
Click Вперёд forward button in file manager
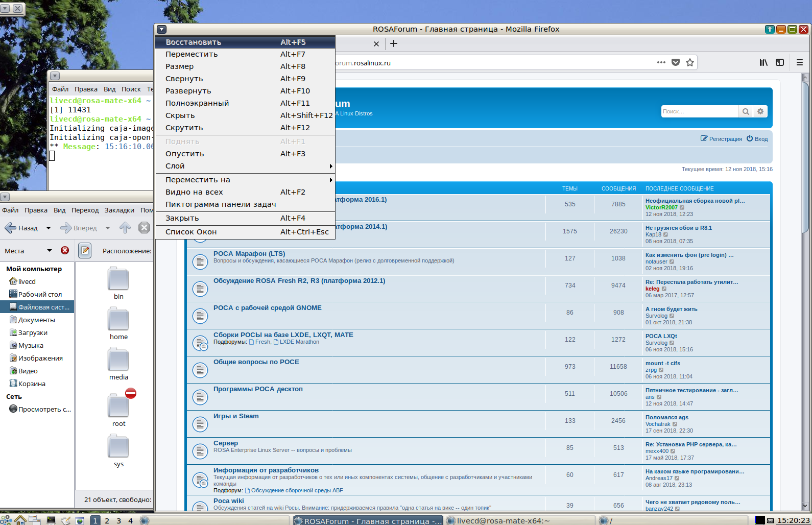point(79,228)
